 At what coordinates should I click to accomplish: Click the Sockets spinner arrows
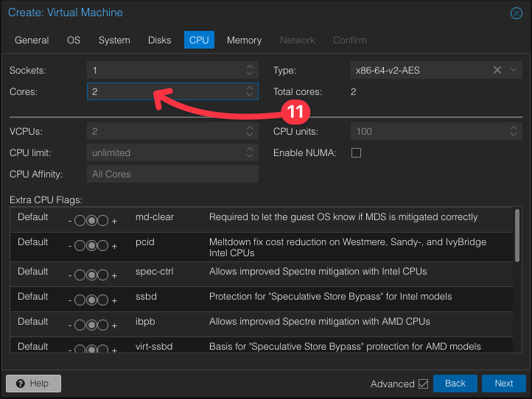(x=251, y=70)
